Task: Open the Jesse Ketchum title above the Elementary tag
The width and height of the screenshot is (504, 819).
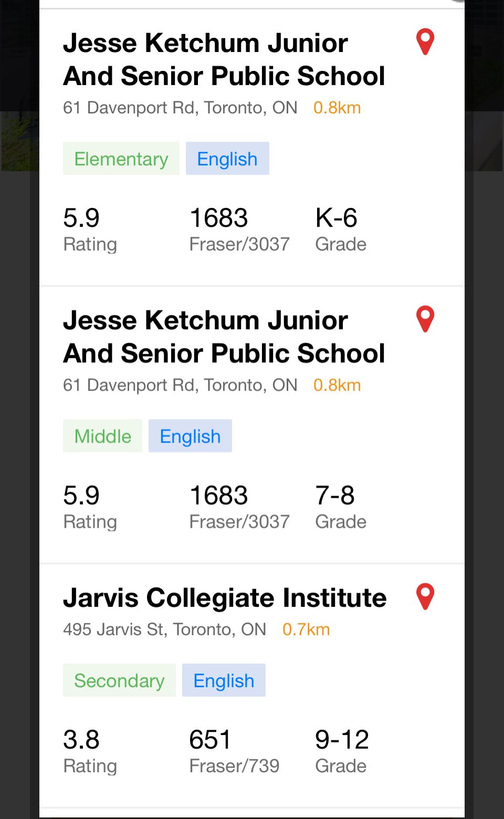Action: pyautogui.click(x=224, y=59)
